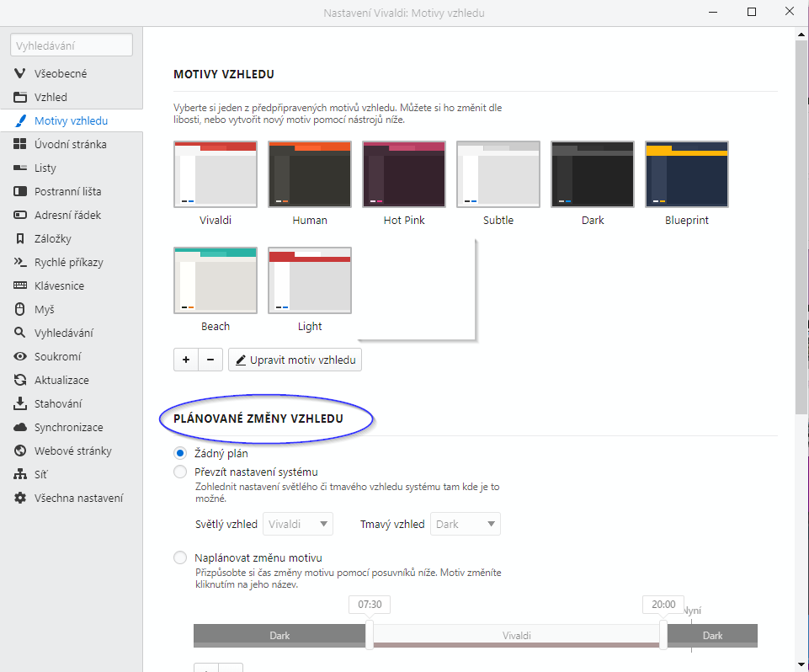This screenshot has height=672, width=809.
Task: Go to the Vzhled settings section
Action: [x=72, y=97]
